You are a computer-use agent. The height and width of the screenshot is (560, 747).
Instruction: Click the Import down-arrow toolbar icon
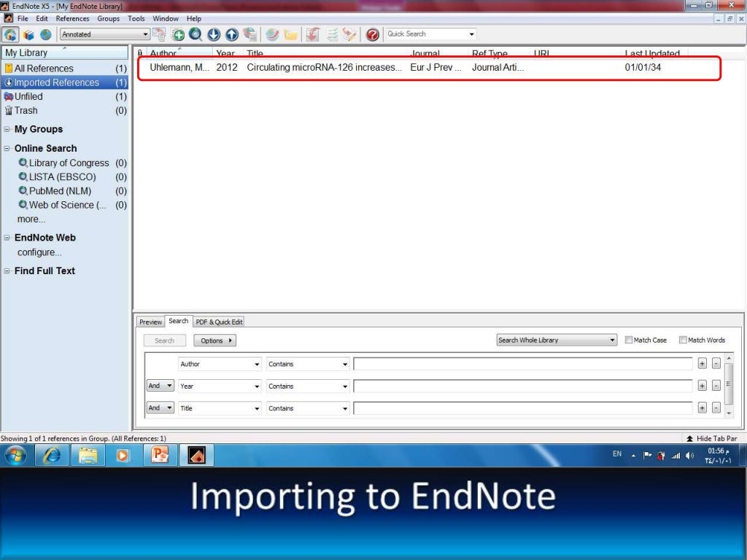click(x=214, y=34)
